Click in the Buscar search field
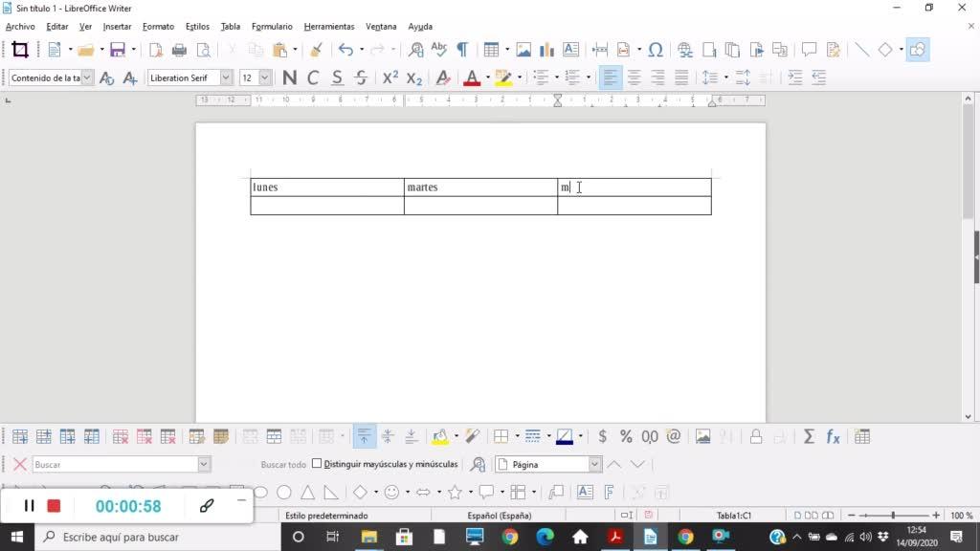 click(116, 464)
